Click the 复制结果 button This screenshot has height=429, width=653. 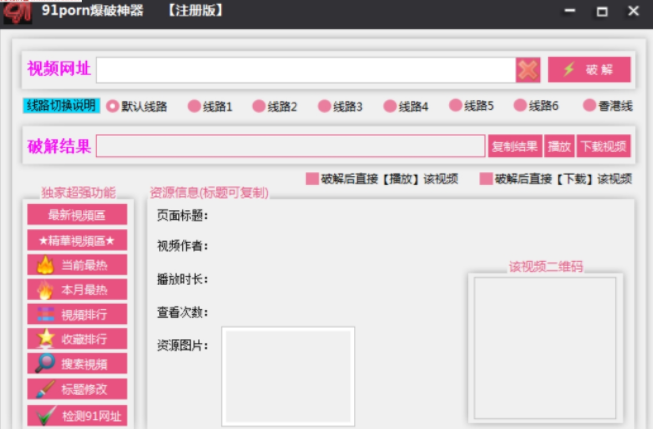515,146
